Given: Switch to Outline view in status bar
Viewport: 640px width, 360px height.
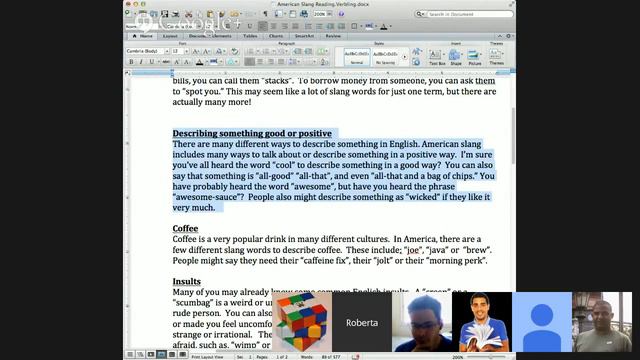Looking at the screenshot, I should click(140, 354).
